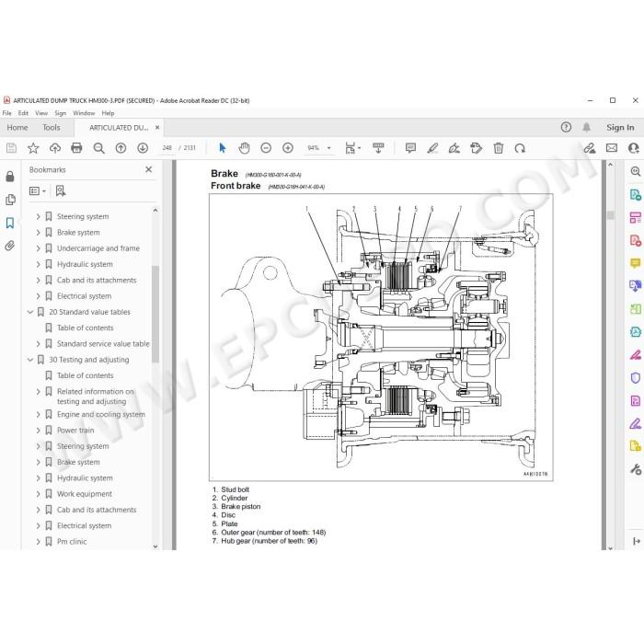Choose the Selection arrow tool
644x644 pixels.
pyautogui.click(x=223, y=148)
